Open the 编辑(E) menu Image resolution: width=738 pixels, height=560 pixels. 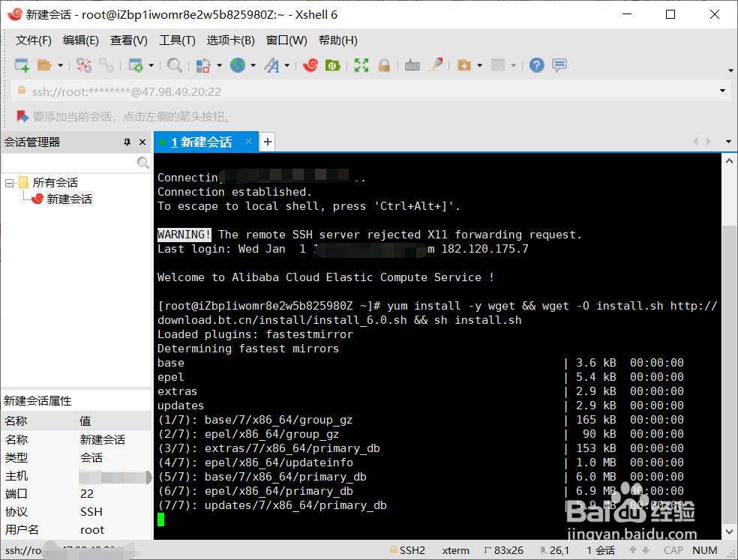(x=81, y=40)
